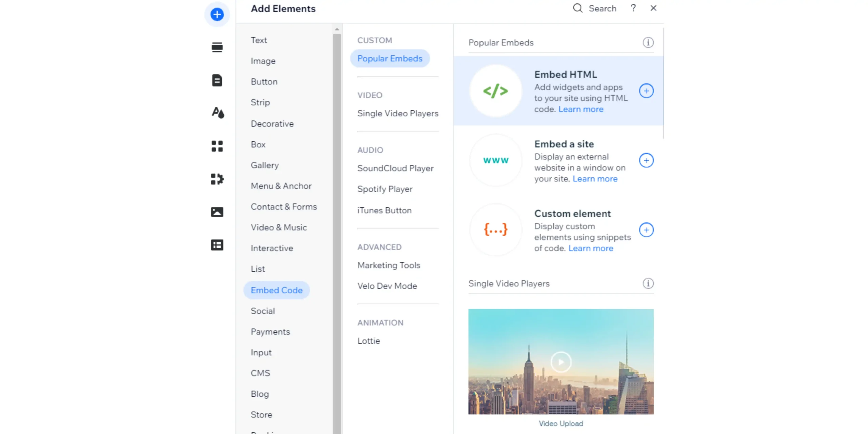Click the Search magnifier in Add Elements

pos(577,8)
